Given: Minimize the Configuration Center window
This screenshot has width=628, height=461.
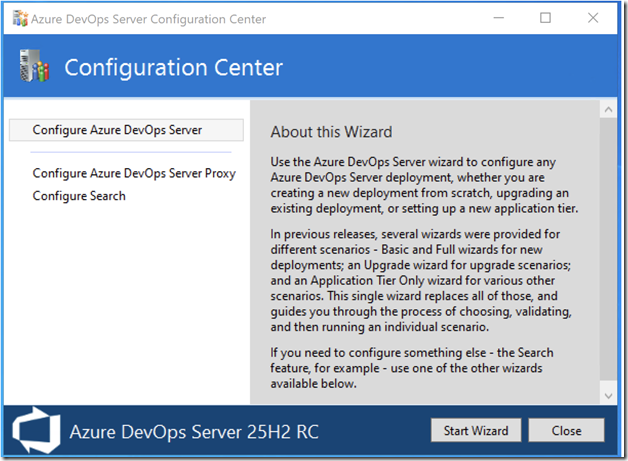Looking at the screenshot, I should [498, 18].
